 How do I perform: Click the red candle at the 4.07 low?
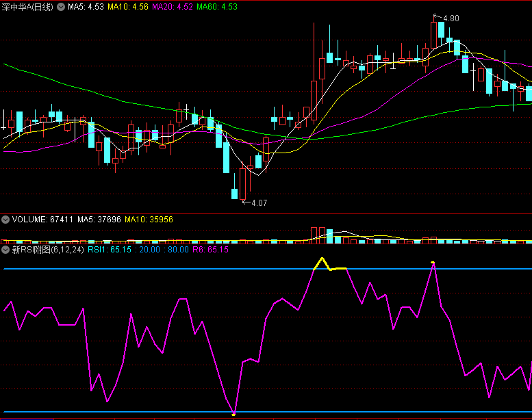pos(242,184)
